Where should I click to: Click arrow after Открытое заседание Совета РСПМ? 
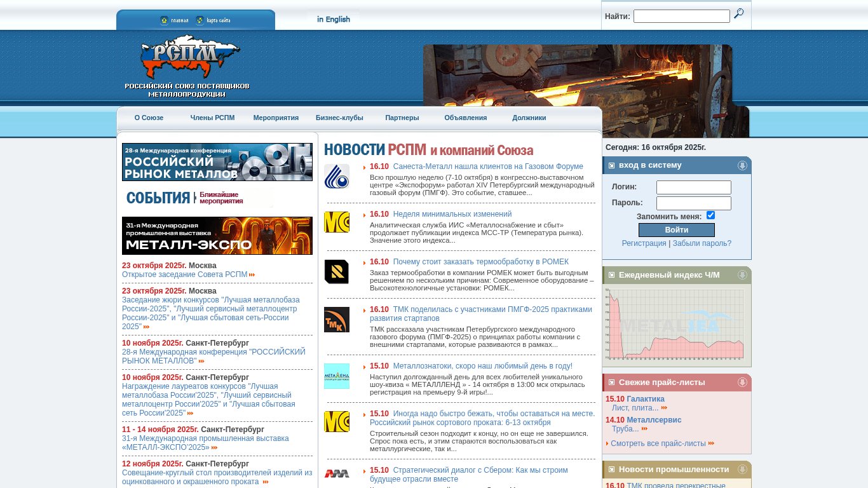[252, 275]
